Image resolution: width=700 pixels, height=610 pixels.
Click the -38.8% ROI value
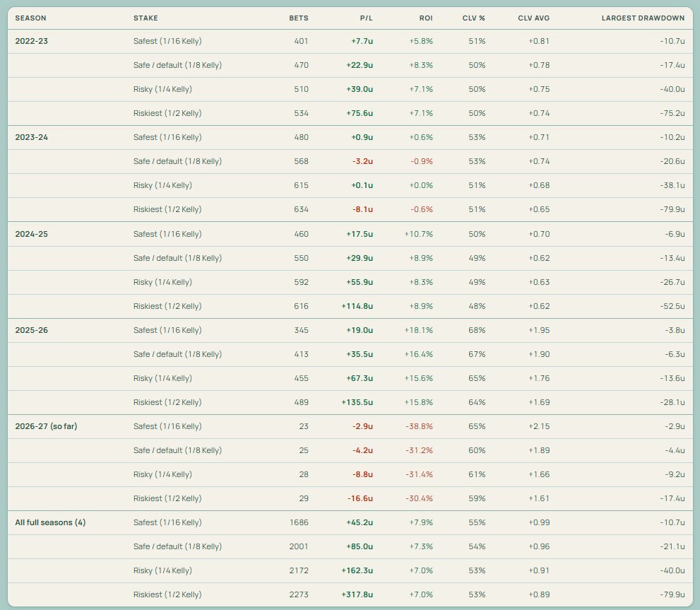click(419, 426)
